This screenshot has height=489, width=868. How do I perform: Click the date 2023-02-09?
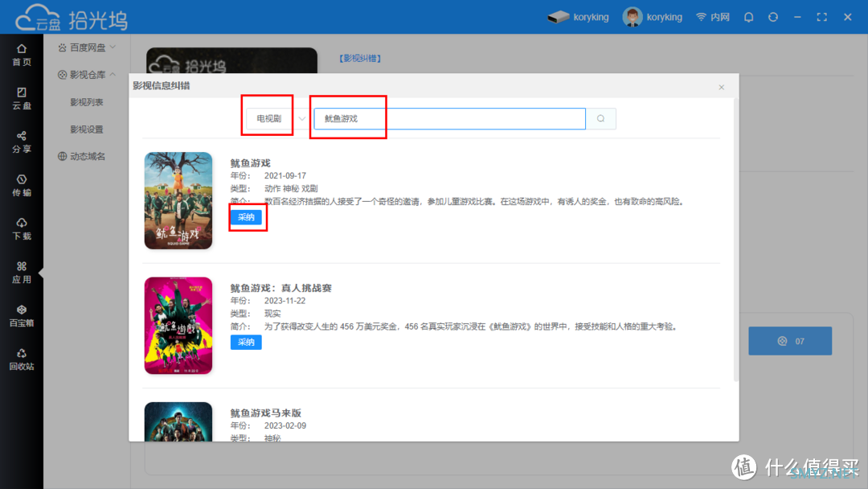tap(285, 426)
